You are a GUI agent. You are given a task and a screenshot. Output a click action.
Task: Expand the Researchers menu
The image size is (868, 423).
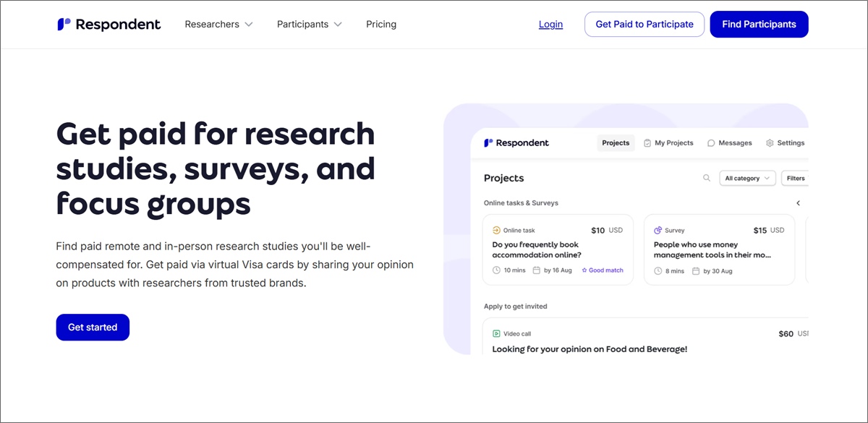pos(218,24)
